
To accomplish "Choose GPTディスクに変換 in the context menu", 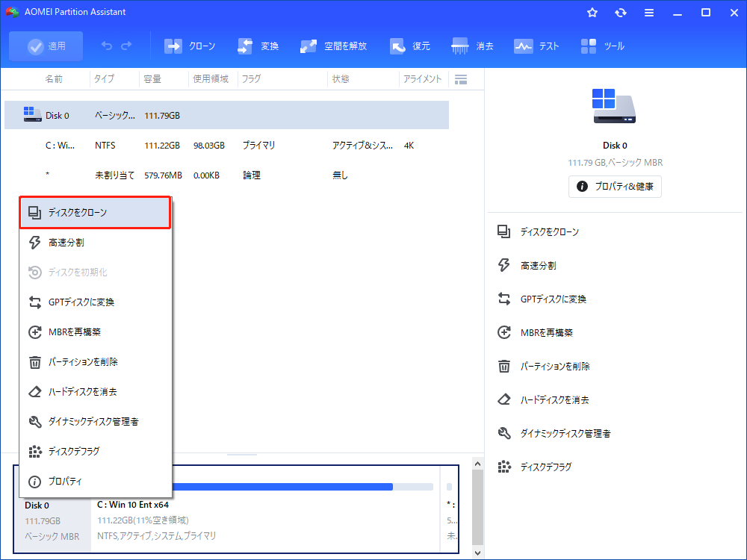I will [x=96, y=302].
